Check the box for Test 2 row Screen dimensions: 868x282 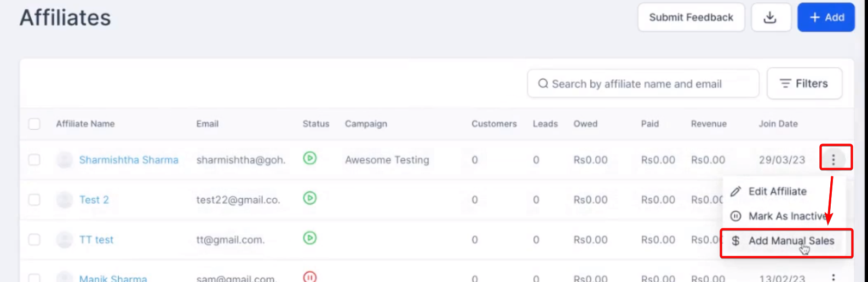coord(34,199)
